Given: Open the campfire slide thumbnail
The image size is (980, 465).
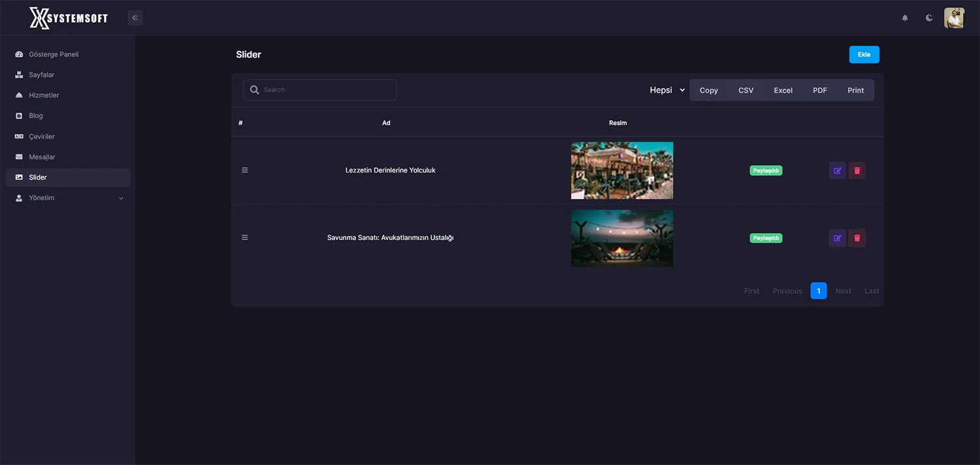Looking at the screenshot, I should point(621,238).
